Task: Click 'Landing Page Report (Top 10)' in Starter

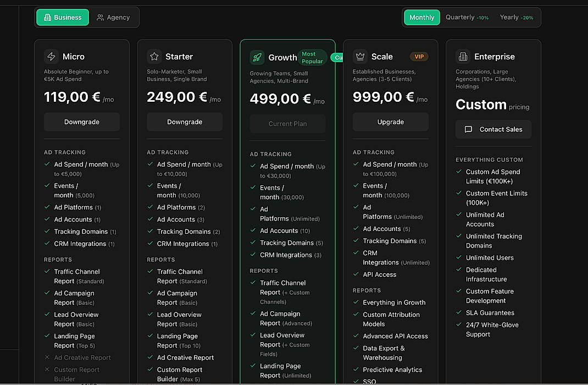Action: (179, 340)
